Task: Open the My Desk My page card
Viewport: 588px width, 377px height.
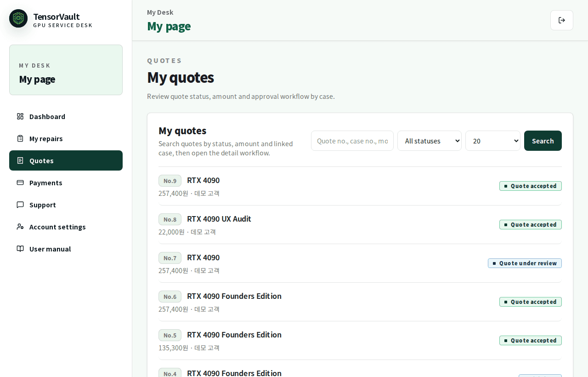Action: [x=66, y=70]
